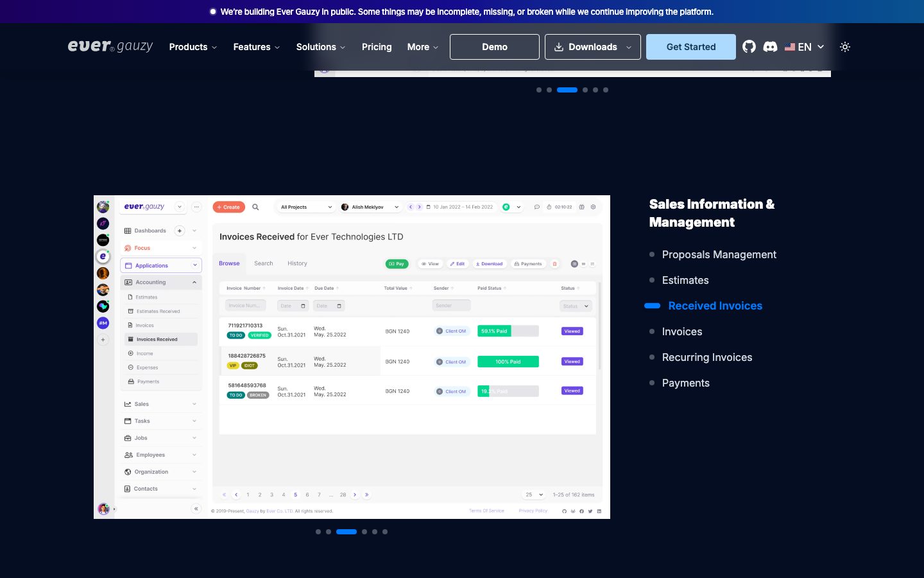Open the Invoices Received app screenshot
Image resolution: width=924 pixels, height=578 pixels.
352,357
